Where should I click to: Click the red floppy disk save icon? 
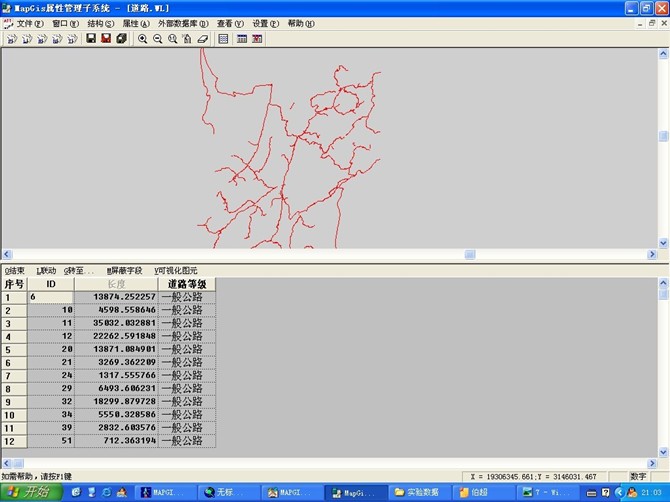(x=106, y=39)
